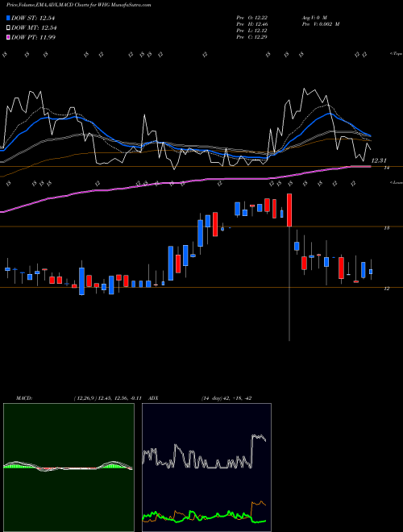Open the dark blue ADX indicator panel

click(x=206, y=468)
